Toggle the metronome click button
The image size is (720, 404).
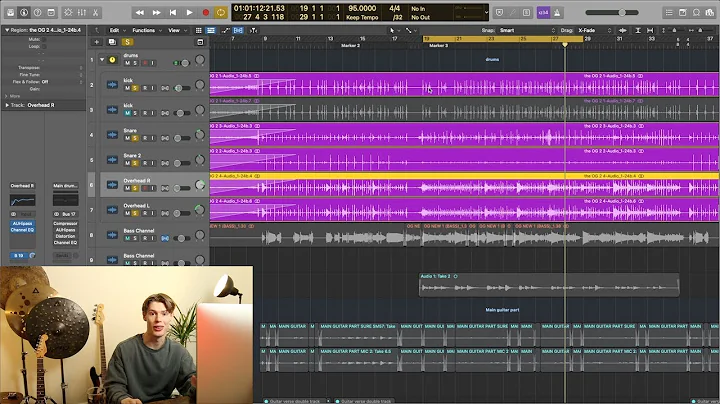click(x=557, y=12)
